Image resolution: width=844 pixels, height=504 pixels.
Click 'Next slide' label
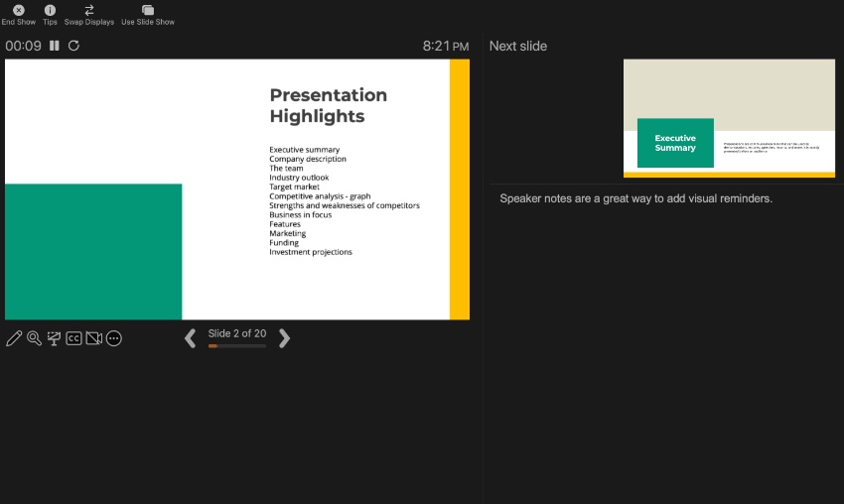(517, 47)
